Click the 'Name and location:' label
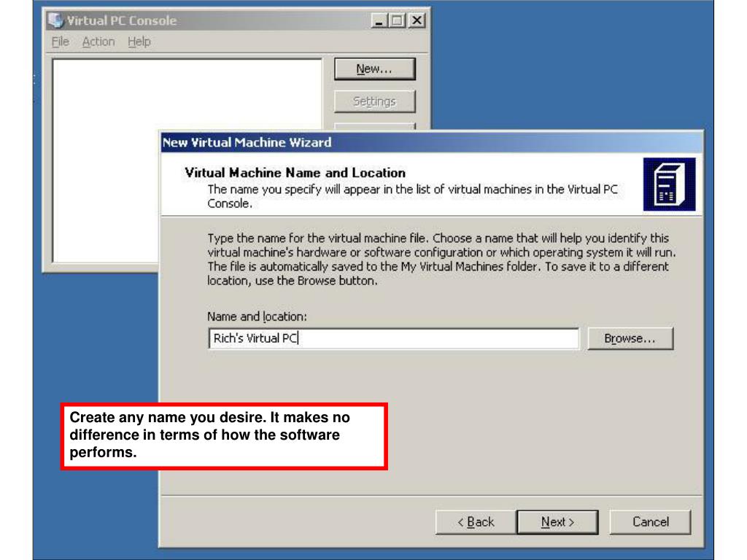Screen dimensions: 747x560 tap(257, 316)
